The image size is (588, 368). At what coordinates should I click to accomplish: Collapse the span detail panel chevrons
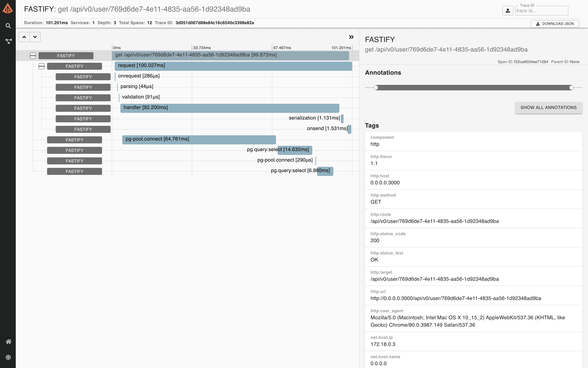[351, 37]
